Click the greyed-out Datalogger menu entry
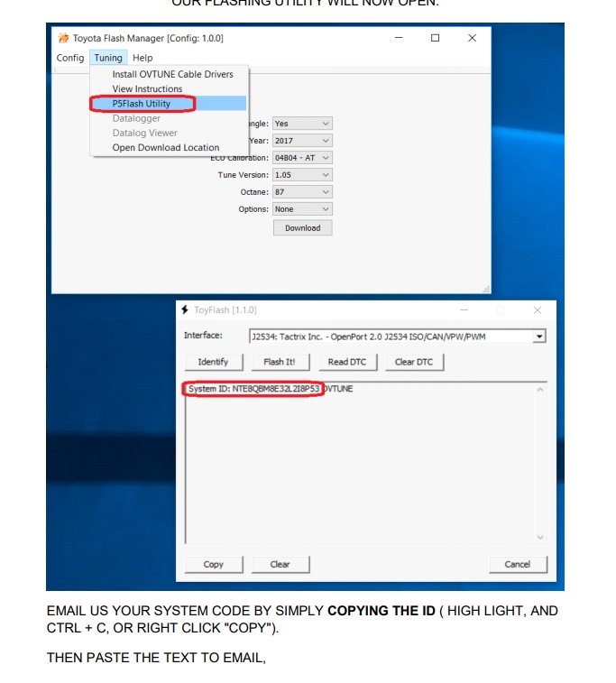Screen dimensions: 616x683 [x=136, y=118]
